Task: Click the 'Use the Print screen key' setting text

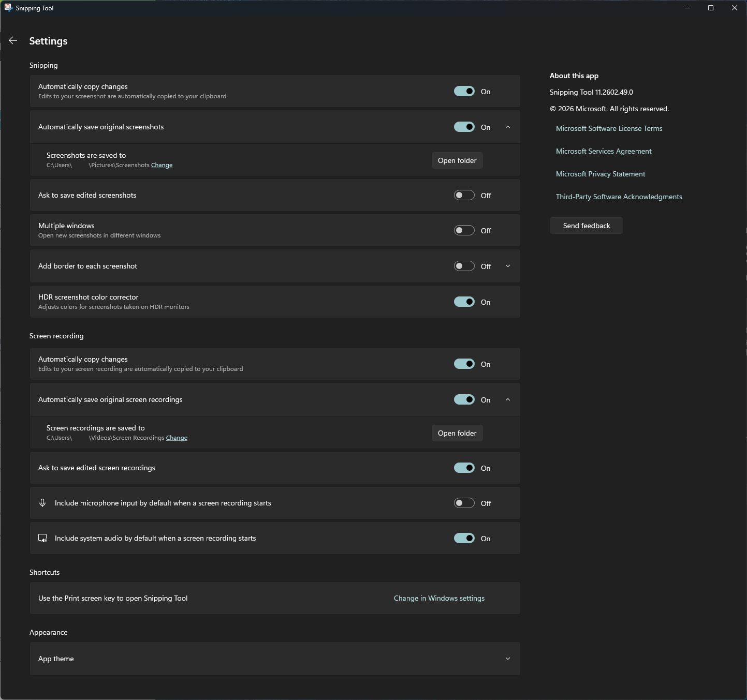Action: [x=113, y=598]
